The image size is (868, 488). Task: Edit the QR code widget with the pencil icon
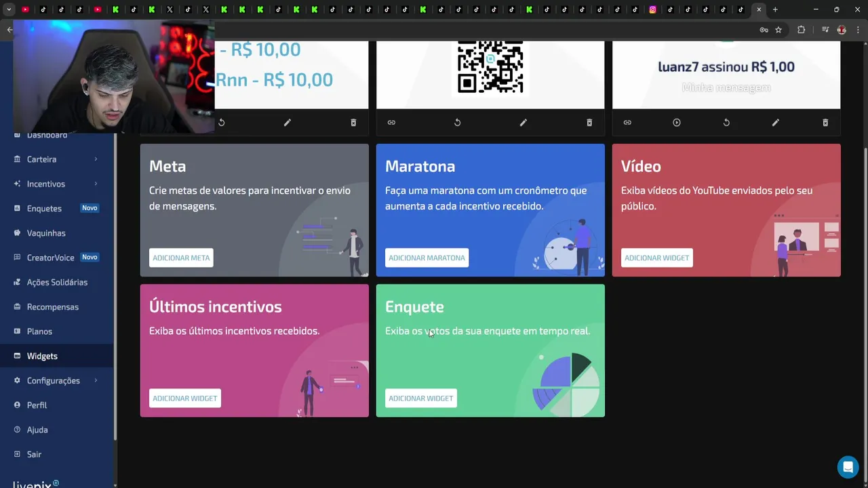point(523,123)
